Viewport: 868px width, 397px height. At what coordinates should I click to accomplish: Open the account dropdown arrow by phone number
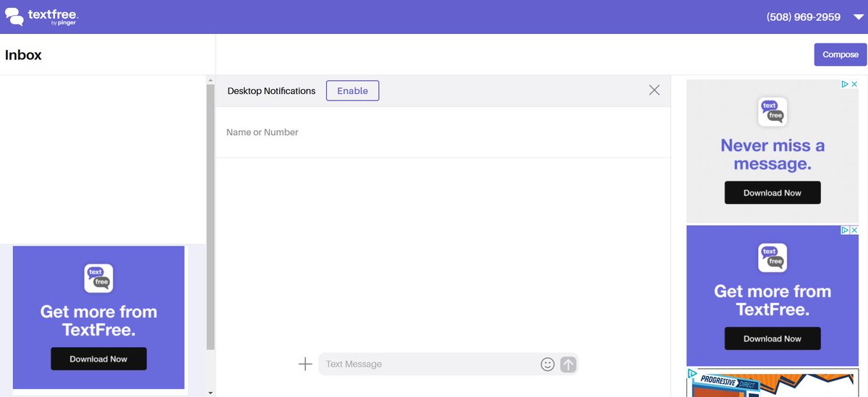coord(858,17)
